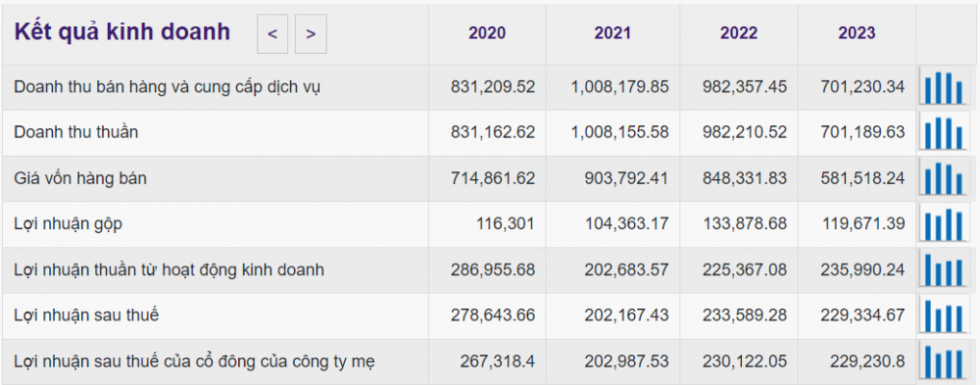This screenshot has width=980, height=385.
Task: Open chart icon for Doanh thu bán hàng row
Action: (944, 87)
